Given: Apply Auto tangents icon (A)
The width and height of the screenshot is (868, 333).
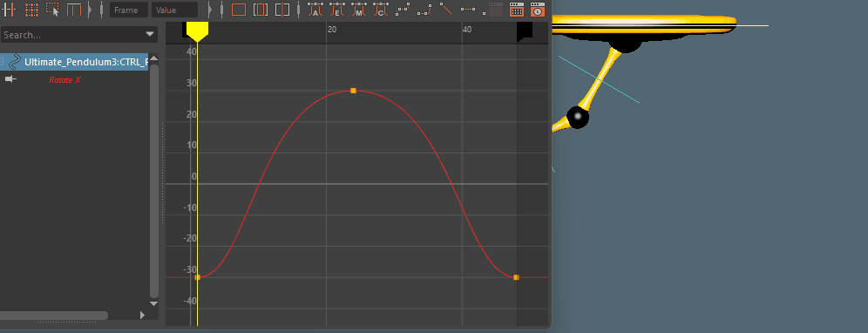Looking at the screenshot, I should (315, 10).
